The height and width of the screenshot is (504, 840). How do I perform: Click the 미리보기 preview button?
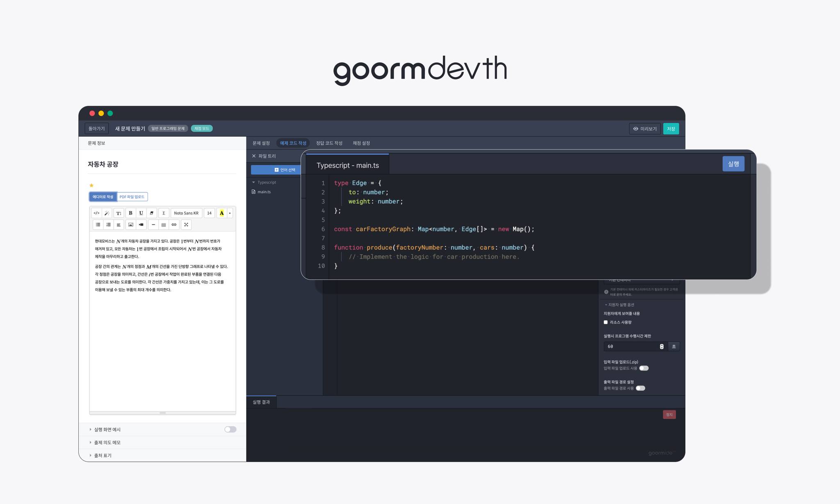645,129
